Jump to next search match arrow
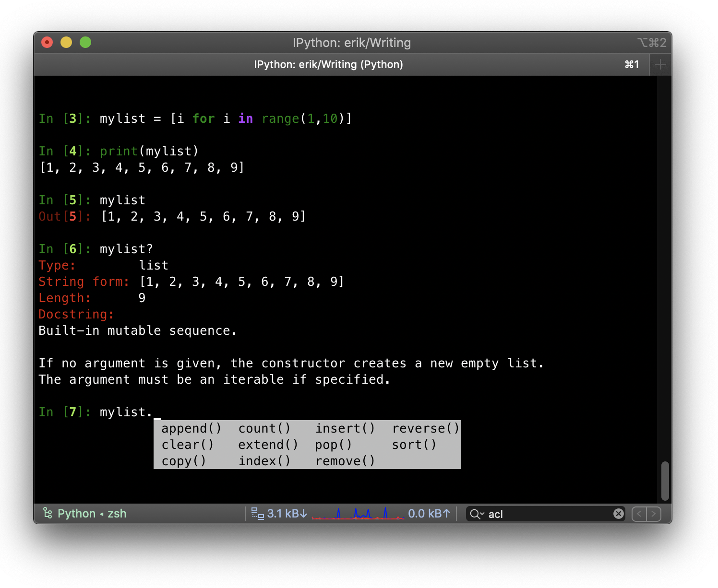 pos(654,514)
